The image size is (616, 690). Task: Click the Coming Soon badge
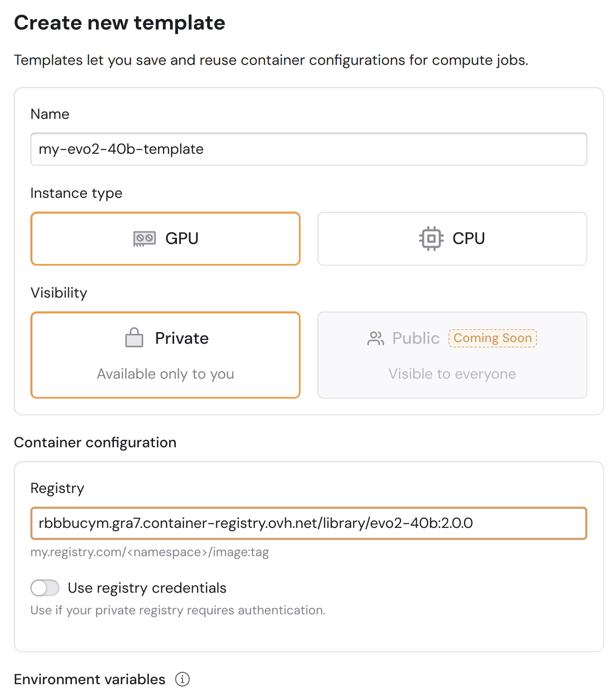tap(493, 338)
